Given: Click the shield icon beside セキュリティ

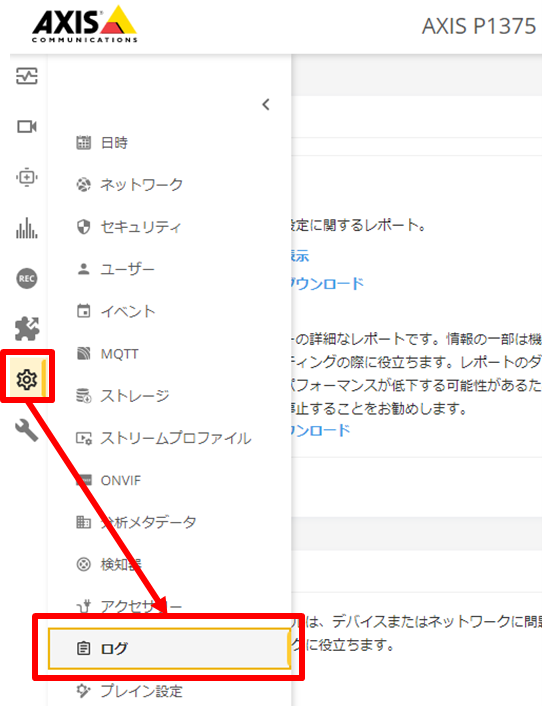Looking at the screenshot, I should pyautogui.click(x=83, y=227).
